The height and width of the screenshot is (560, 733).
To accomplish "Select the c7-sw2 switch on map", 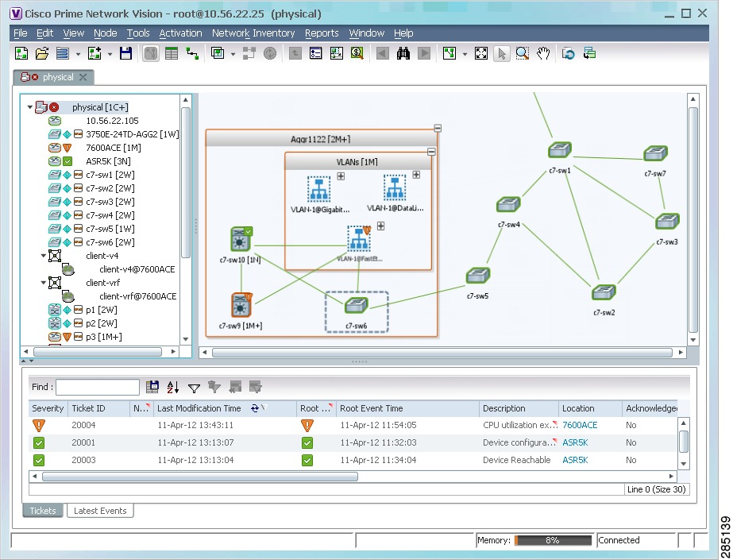I will pyautogui.click(x=604, y=292).
